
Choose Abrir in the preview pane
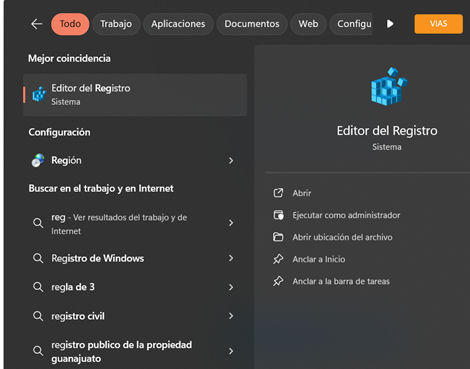(302, 193)
